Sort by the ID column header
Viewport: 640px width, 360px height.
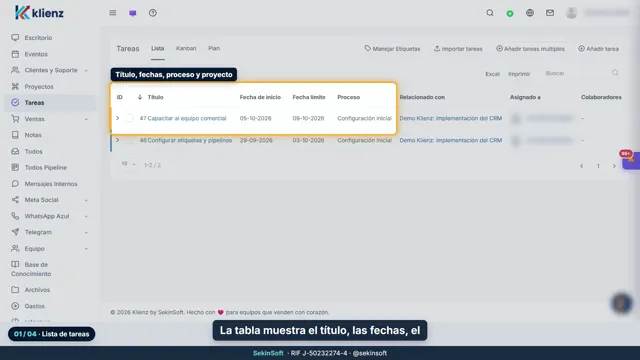click(x=120, y=97)
